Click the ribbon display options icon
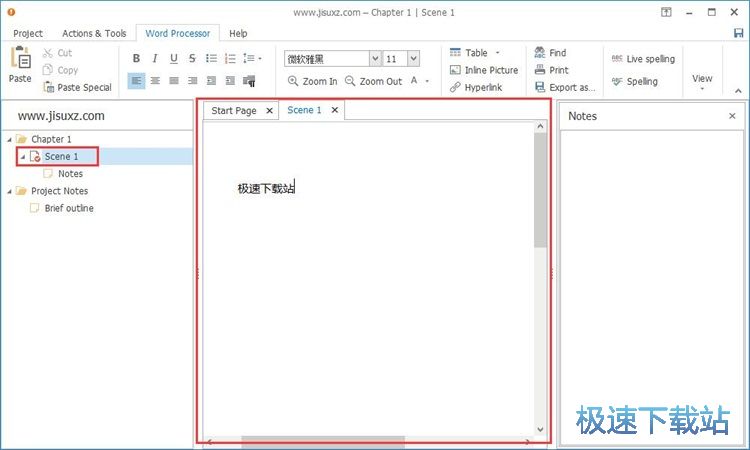Viewport: 750px width, 450px height. pos(666,12)
